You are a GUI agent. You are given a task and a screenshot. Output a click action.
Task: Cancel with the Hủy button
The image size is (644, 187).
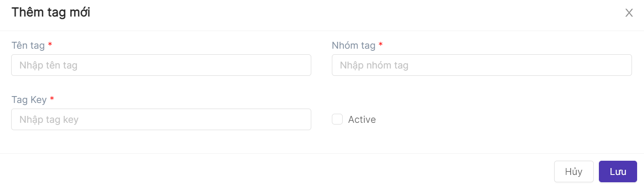point(573,171)
